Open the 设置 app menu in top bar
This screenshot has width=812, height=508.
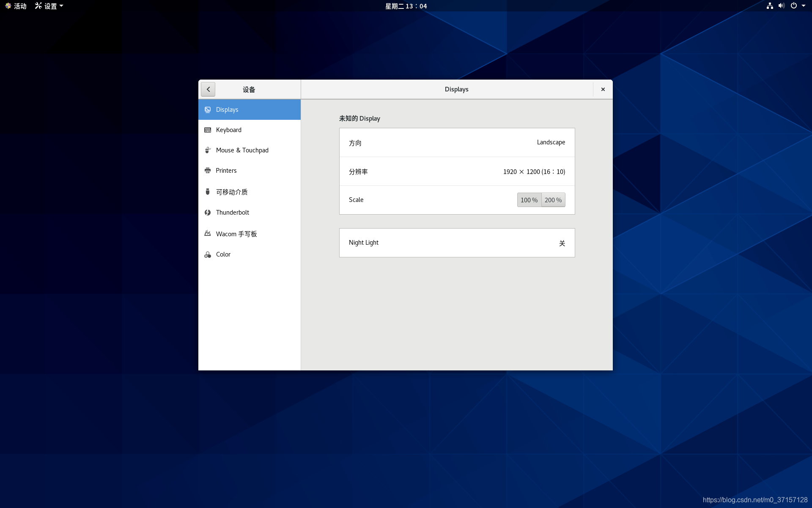[50, 6]
